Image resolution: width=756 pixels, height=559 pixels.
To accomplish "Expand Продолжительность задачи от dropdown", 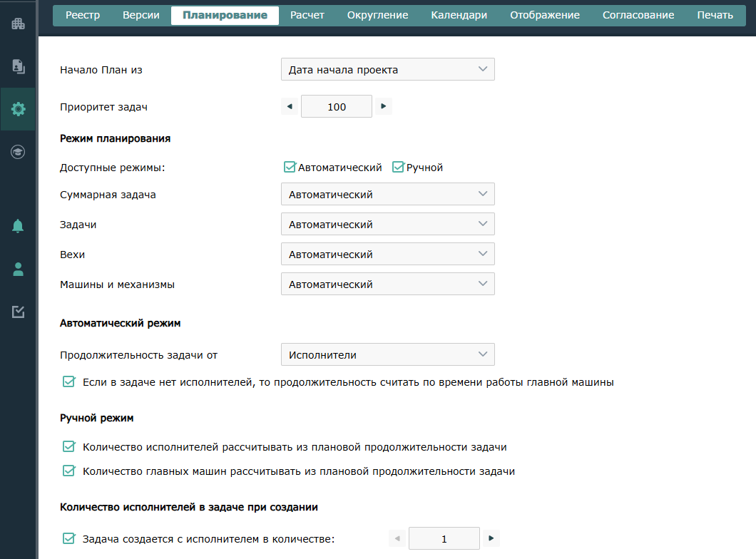I will coord(387,355).
